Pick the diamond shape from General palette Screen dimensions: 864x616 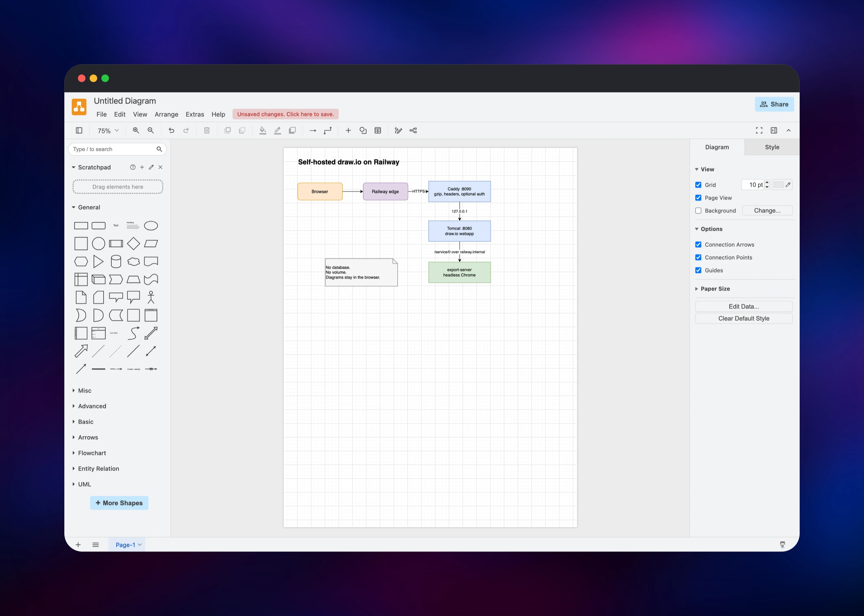(133, 243)
